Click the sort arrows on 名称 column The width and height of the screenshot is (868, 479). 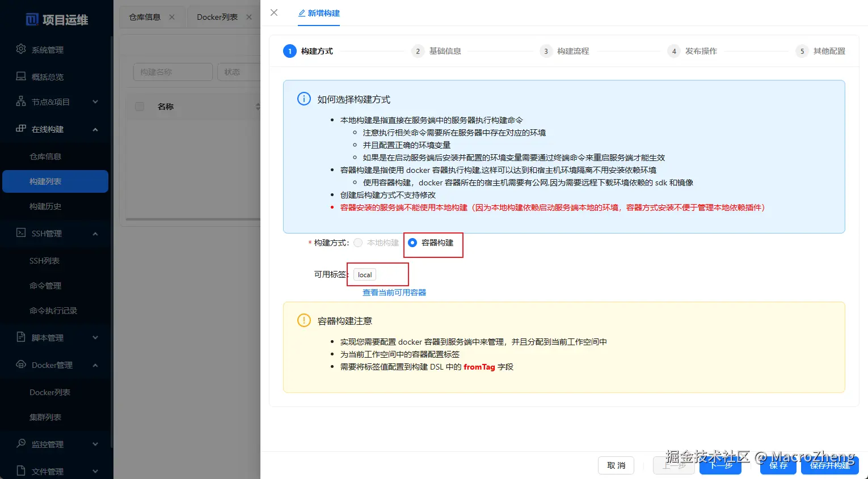(258, 107)
